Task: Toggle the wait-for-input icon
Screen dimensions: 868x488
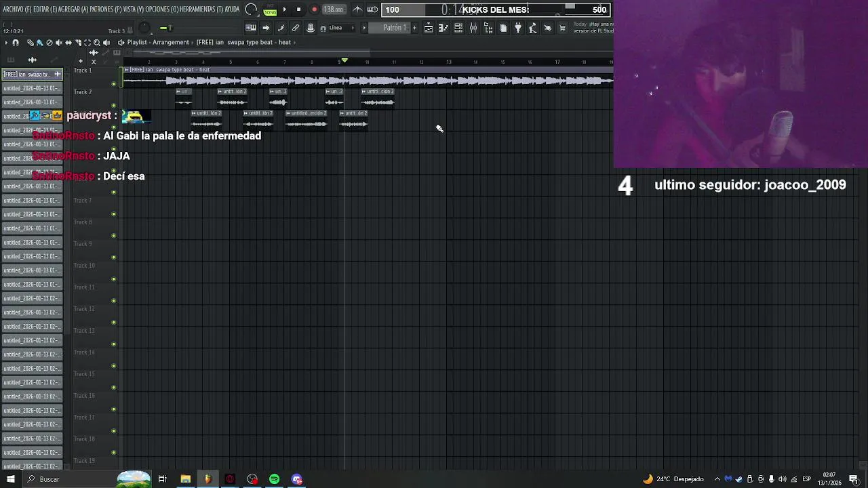Action: click(x=372, y=9)
